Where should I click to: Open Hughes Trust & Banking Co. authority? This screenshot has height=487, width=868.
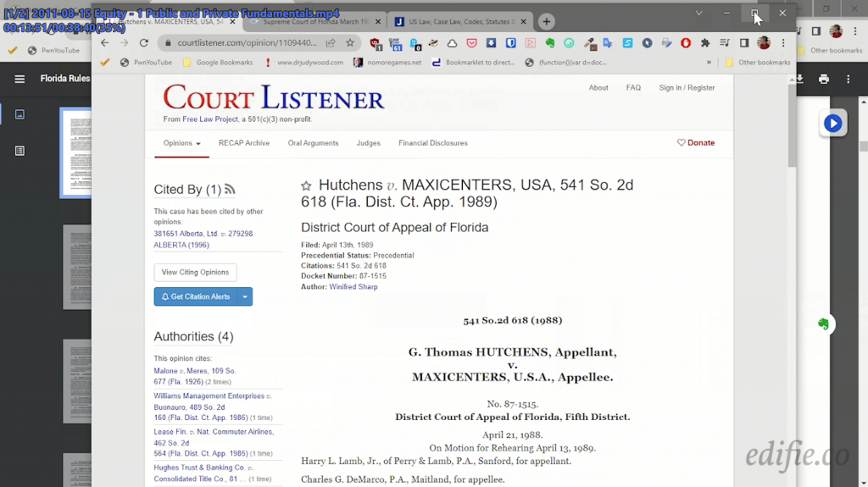[199, 473]
